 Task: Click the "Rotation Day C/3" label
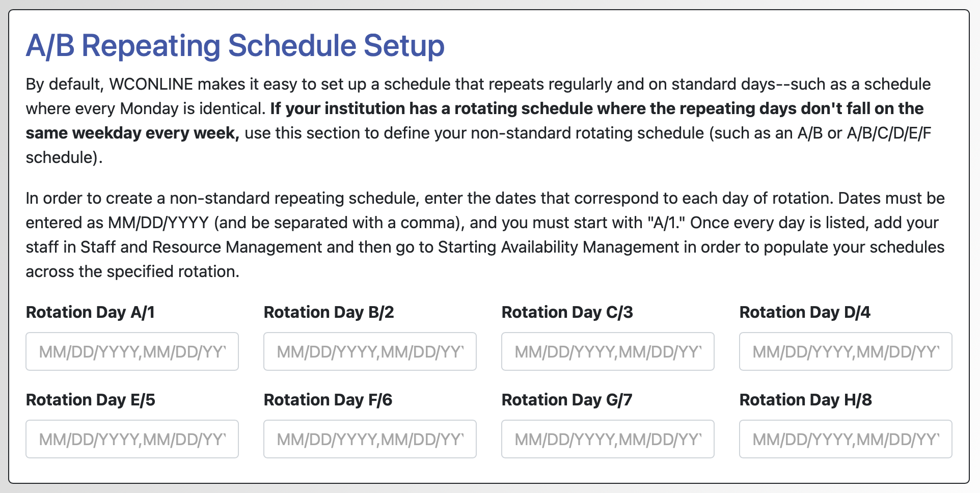click(x=567, y=312)
